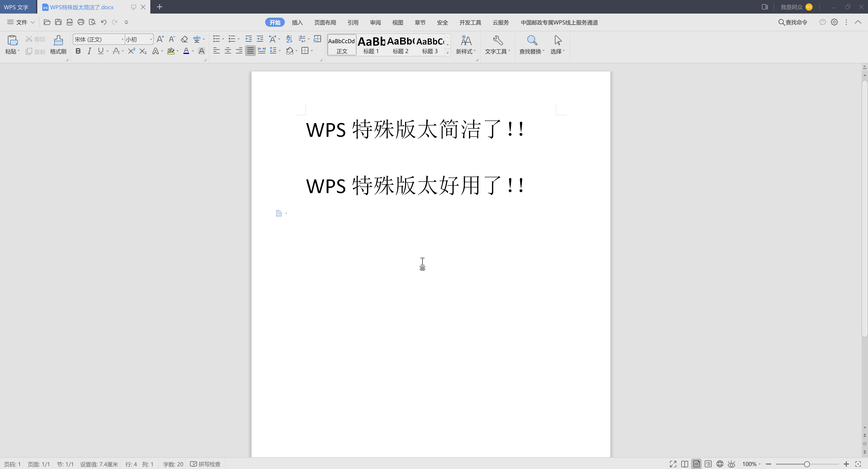
Task: Increase font size with A+ icon
Action: (160, 39)
